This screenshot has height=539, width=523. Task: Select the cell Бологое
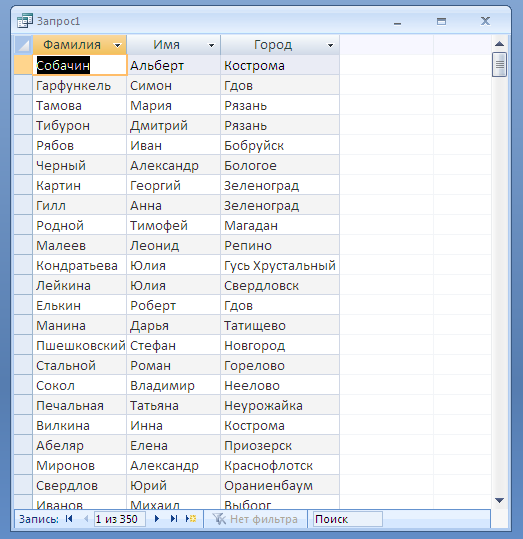coord(280,165)
